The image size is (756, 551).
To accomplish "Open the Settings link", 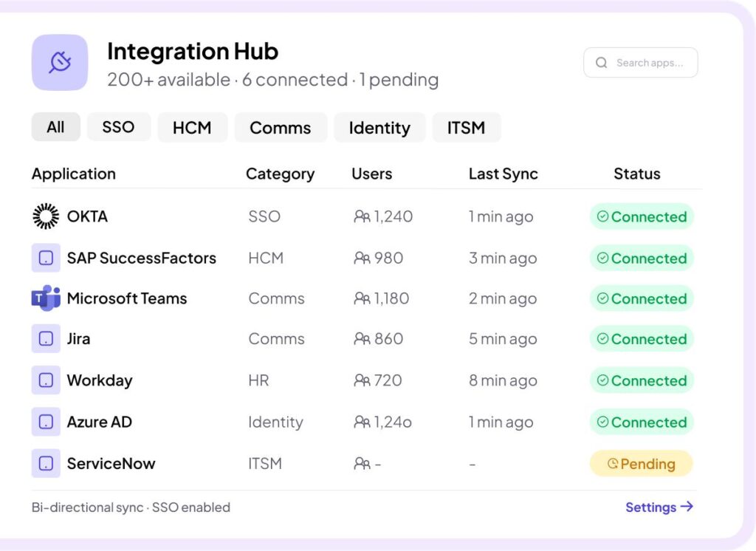I will click(x=659, y=507).
